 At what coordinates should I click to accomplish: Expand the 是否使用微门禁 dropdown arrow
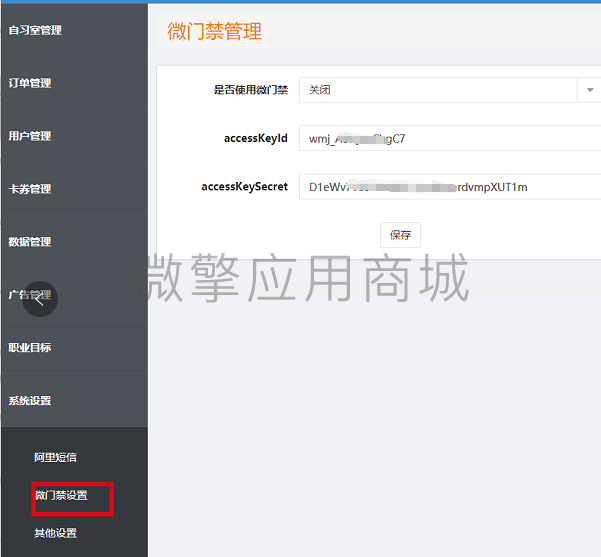[590, 90]
